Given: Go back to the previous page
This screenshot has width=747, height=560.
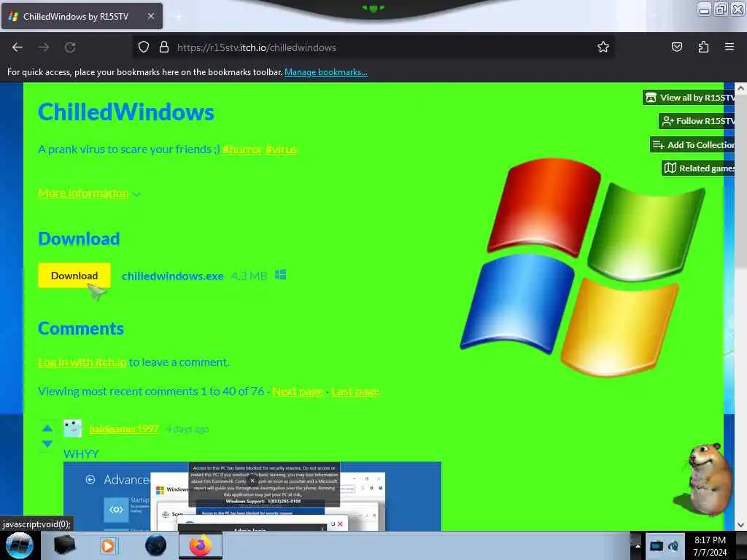Looking at the screenshot, I should point(18,47).
